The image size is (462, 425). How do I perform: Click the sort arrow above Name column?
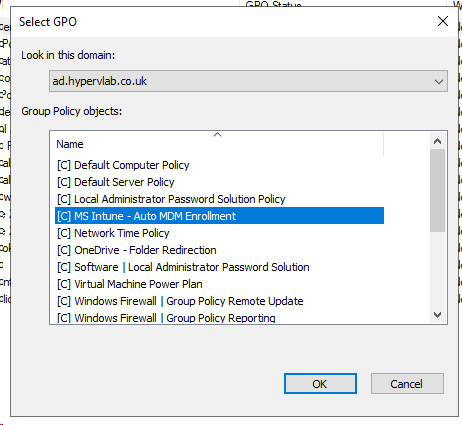217,134
